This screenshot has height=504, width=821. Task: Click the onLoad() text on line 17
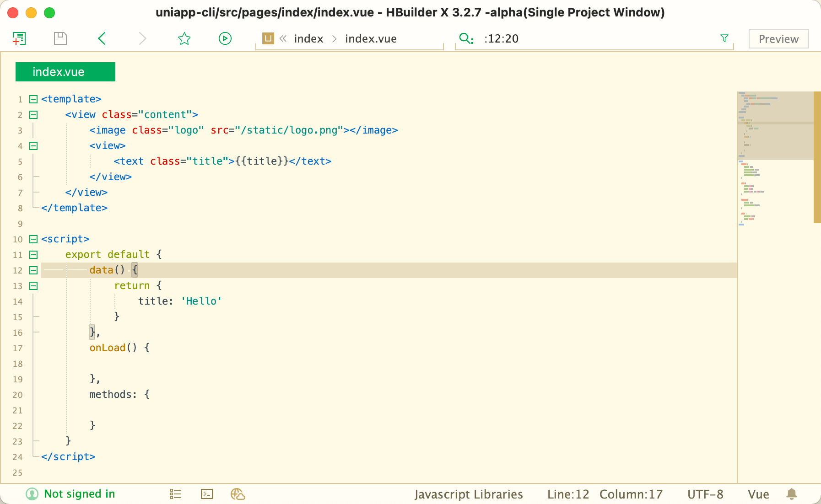113,348
